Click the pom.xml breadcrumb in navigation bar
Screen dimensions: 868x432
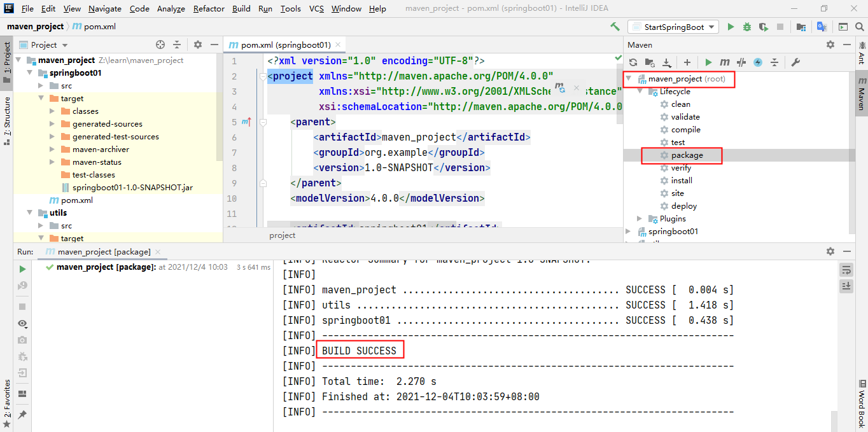coord(94,27)
